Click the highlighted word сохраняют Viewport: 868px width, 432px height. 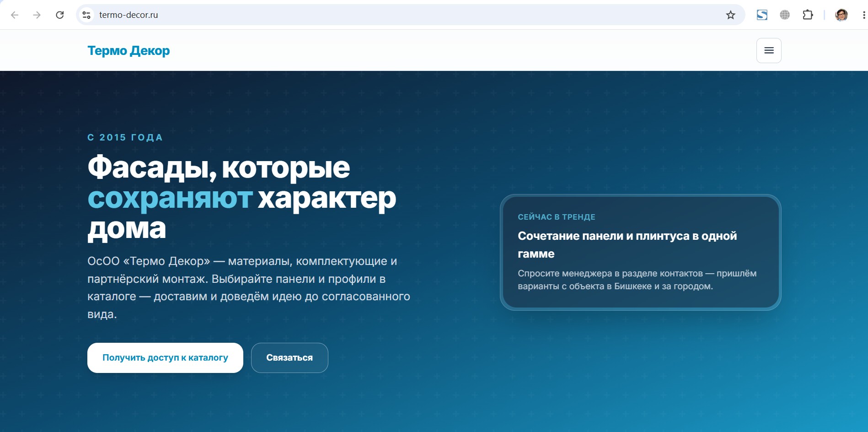170,198
